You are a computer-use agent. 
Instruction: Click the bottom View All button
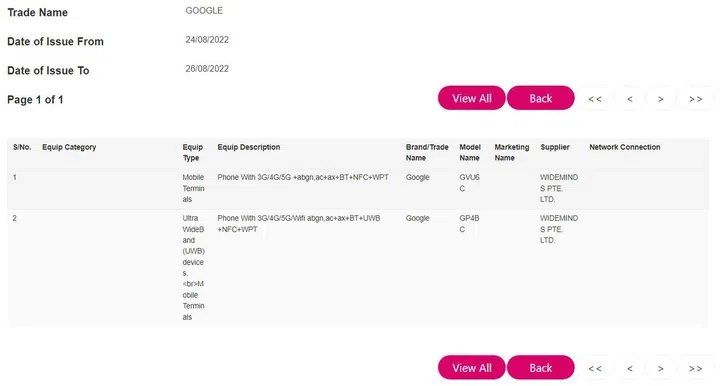pyautogui.click(x=472, y=367)
